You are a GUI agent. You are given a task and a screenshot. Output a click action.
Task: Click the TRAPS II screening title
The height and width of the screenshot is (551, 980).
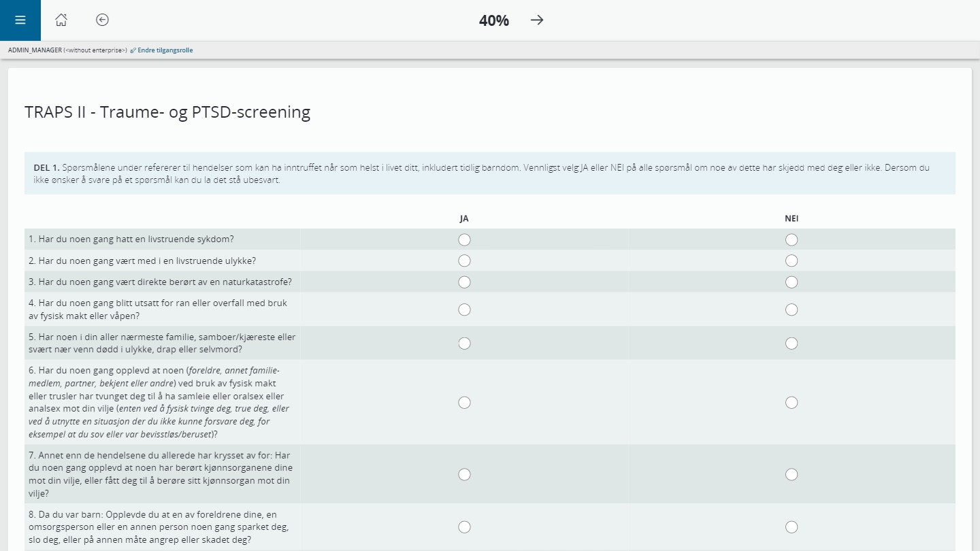click(167, 112)
